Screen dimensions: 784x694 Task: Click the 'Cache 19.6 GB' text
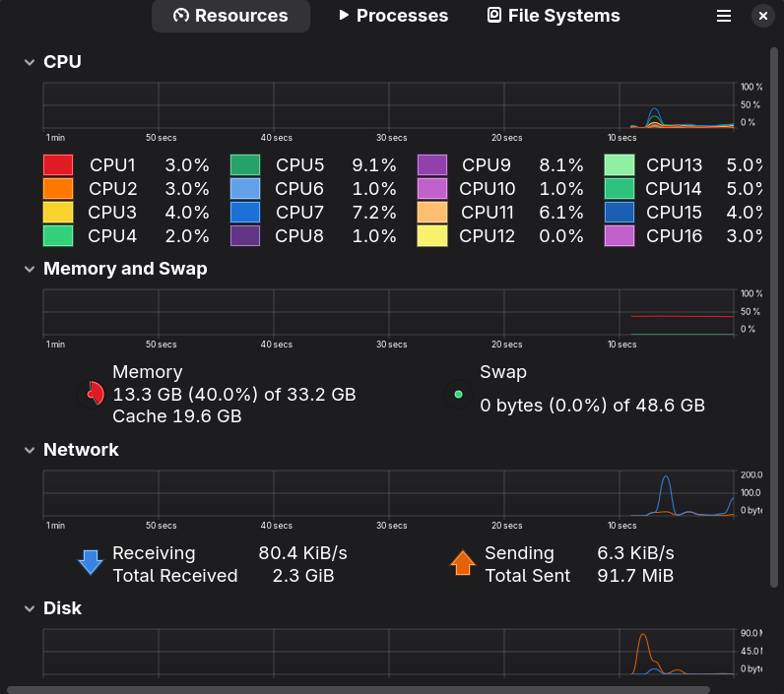[177, 416]
